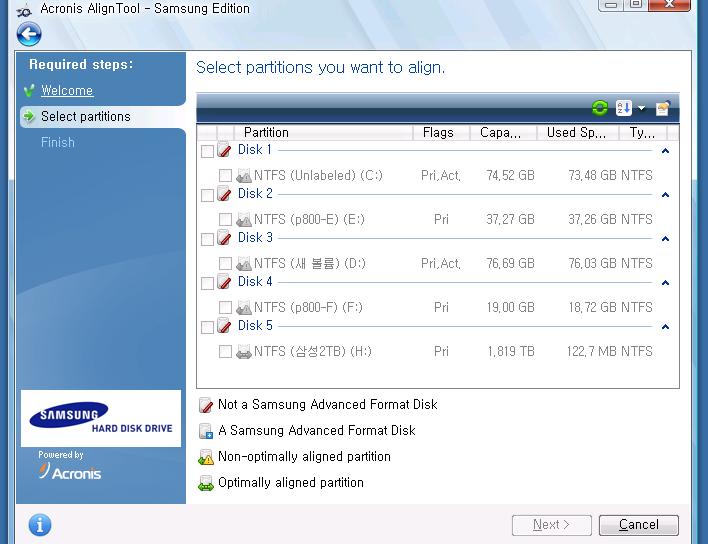Viewport: 708px width, 544px height.
Task: Click the Samsung Hard Disk Drive logo
Action: pos(101,418)
